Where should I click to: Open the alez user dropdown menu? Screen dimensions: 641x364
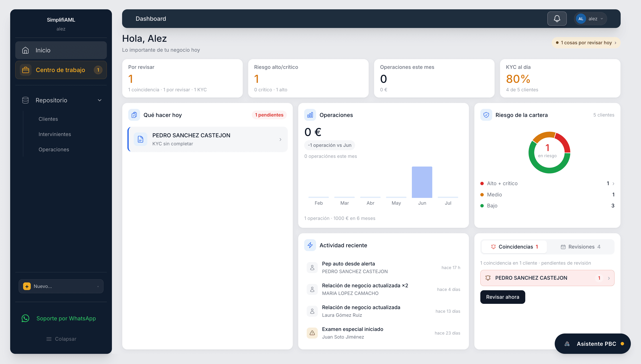point(590,19)
